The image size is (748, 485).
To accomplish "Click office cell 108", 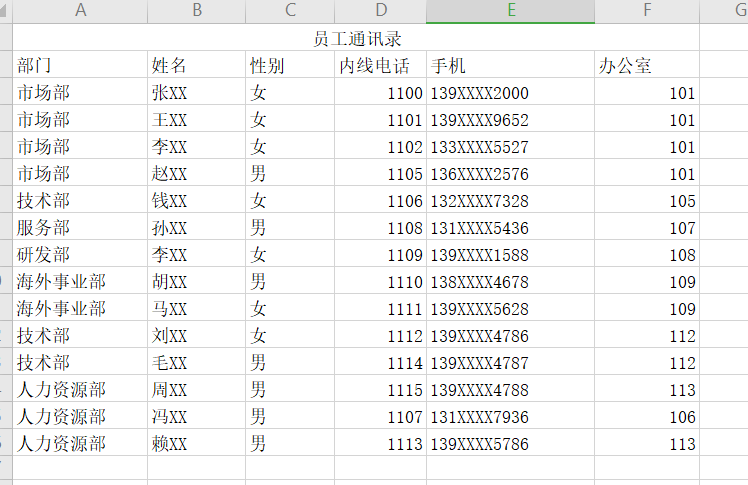I will click(647, 254).
